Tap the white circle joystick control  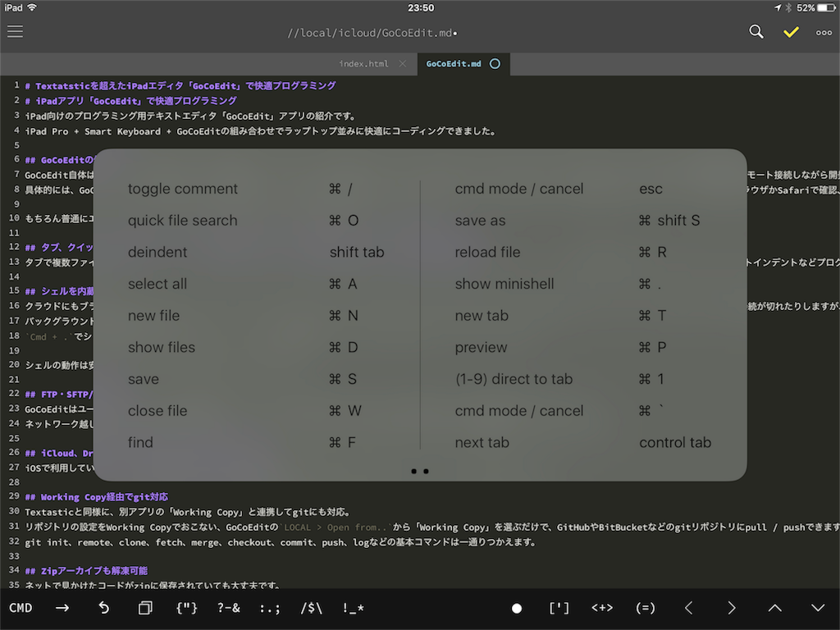[x=517, y=609]
